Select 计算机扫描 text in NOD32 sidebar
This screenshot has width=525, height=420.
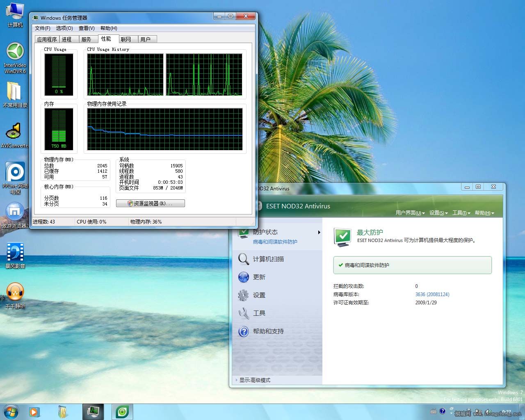point(268,259)
